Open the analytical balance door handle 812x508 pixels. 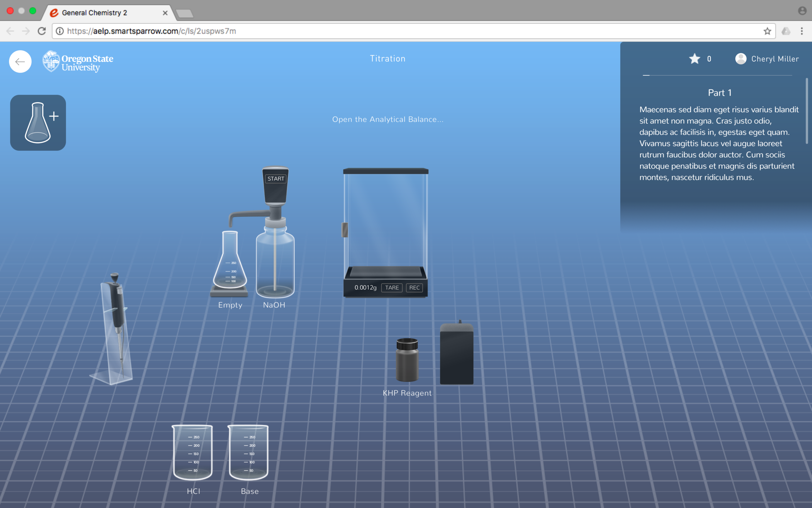coord(345,230)
